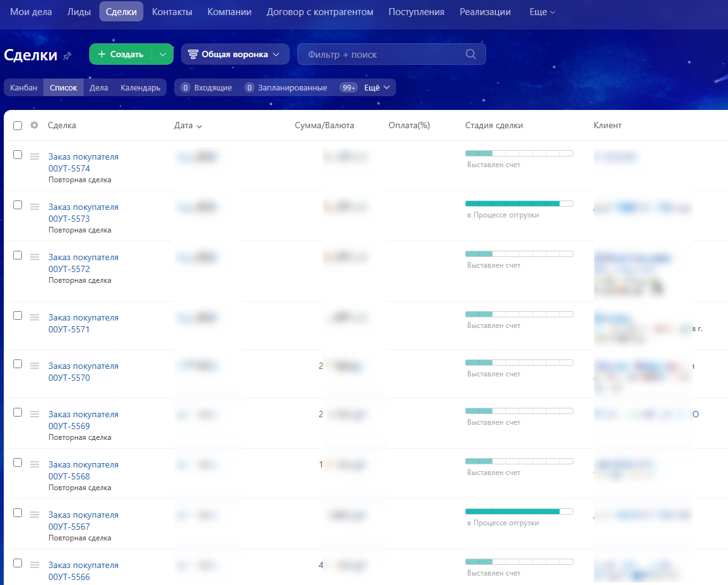Switch to the Канбан view tab
Viewport: 728px width, 585px height.
[x=24, y=88]
